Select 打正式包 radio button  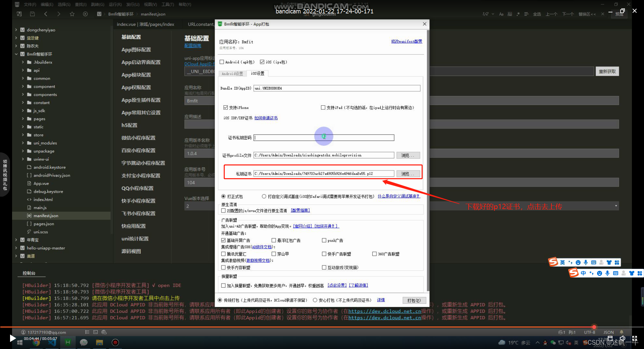coord(223,196)
